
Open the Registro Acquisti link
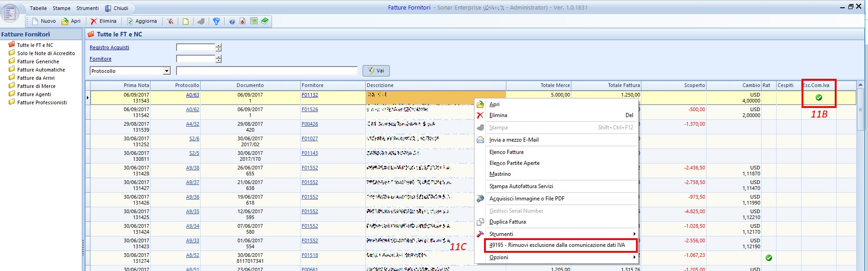click(109, 47)
